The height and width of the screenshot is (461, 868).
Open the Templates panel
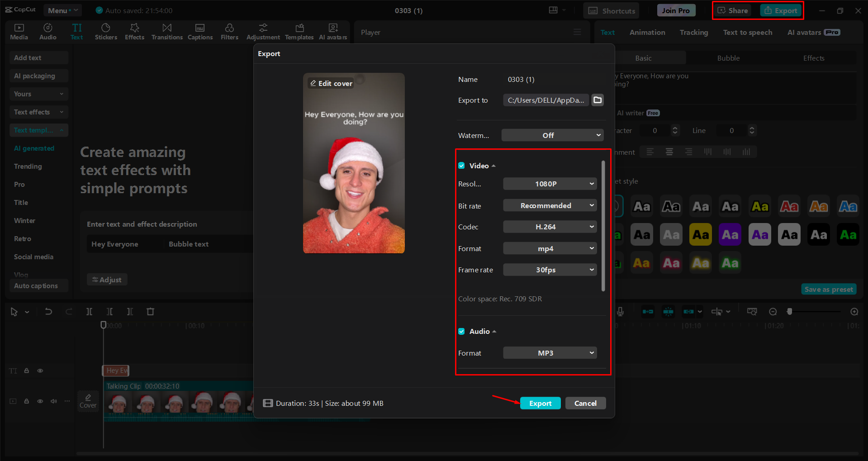tap(299, 31)
